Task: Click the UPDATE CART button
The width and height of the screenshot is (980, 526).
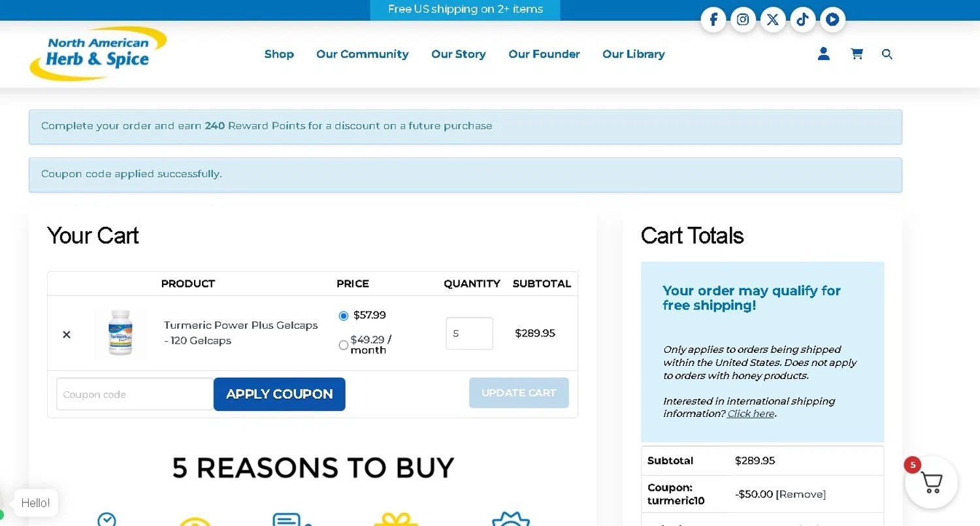Action: tap(519, 393)
